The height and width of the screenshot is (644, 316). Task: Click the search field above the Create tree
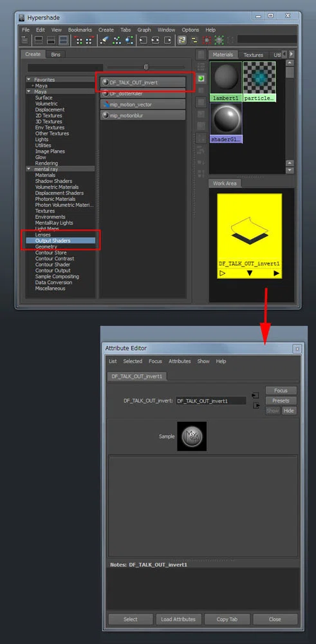(x=65, y=68)
